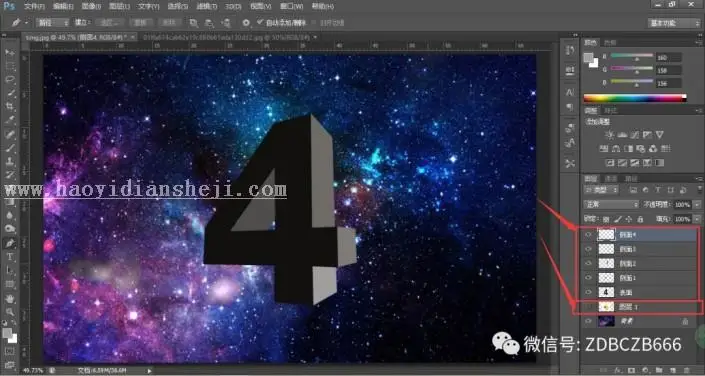Open the History panel icon
Image resolution: width=705 pixels, height=376 pixels.
[x=570, y=50]
